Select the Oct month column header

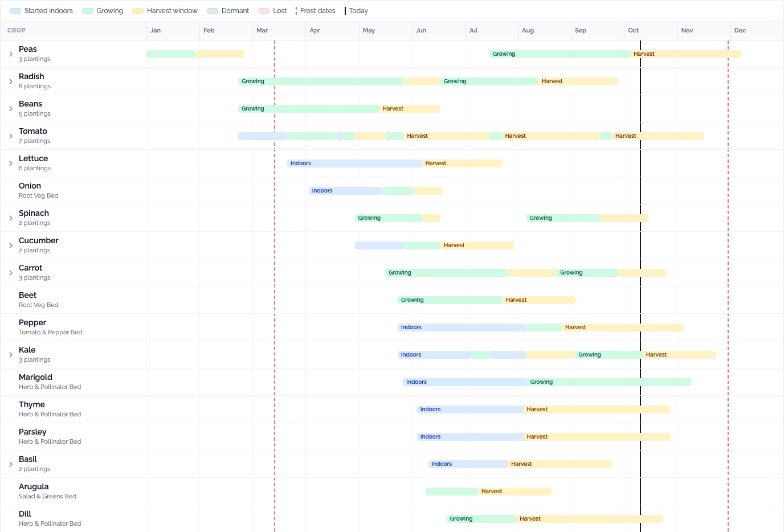[x=651, y=31]
